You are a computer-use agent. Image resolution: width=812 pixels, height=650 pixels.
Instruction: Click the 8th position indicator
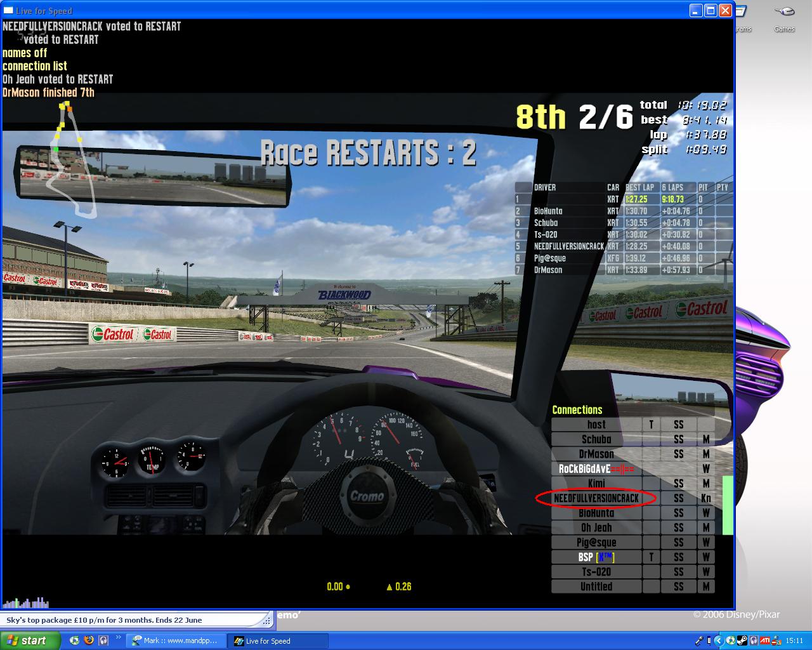(x=540, y=117)
